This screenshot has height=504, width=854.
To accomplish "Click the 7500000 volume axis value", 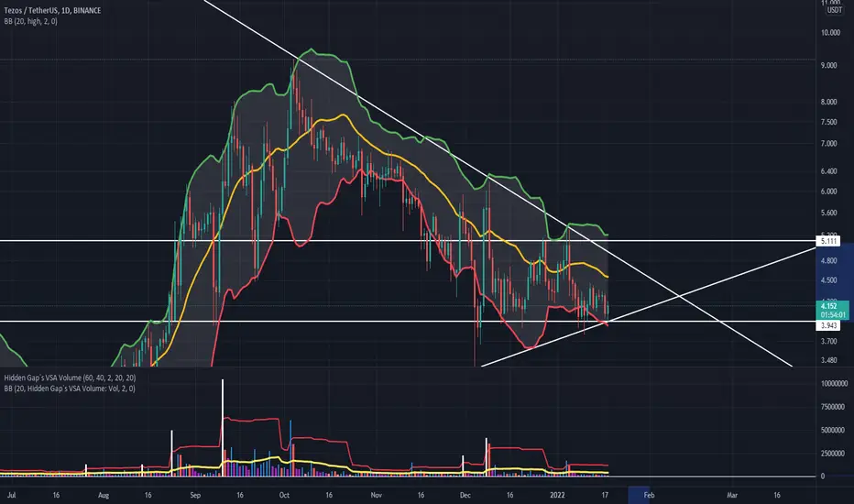I will pos(833,407).
